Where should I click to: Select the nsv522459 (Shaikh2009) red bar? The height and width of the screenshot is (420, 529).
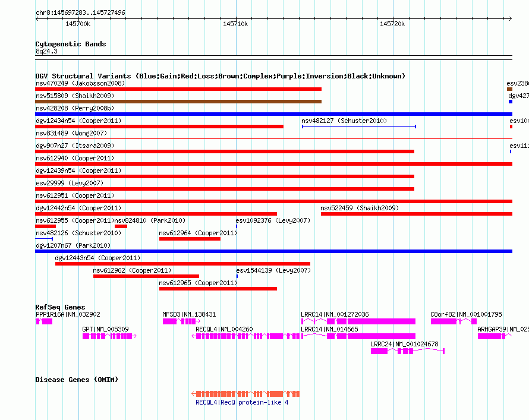417,214
